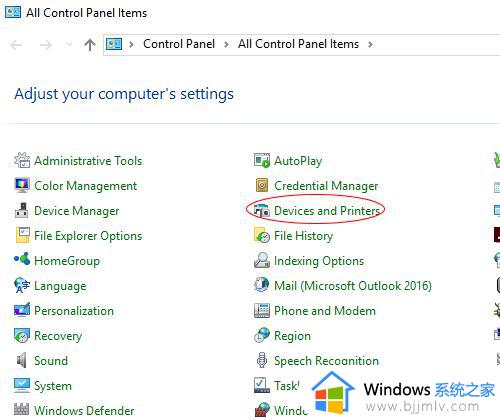The height and width of the screenshot is (420, 500).
Task: Open the AutoPlay icon
Action: [x=262, y=160]
